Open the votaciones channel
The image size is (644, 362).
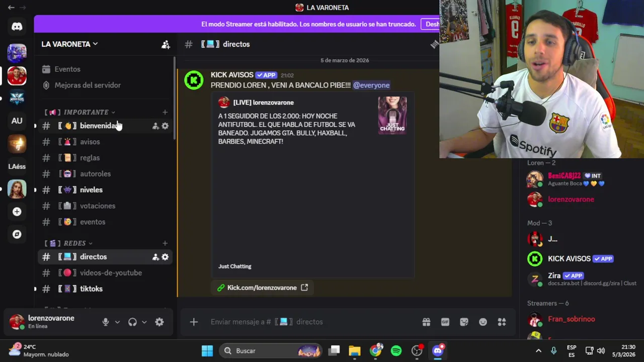[x=105, y=206]
